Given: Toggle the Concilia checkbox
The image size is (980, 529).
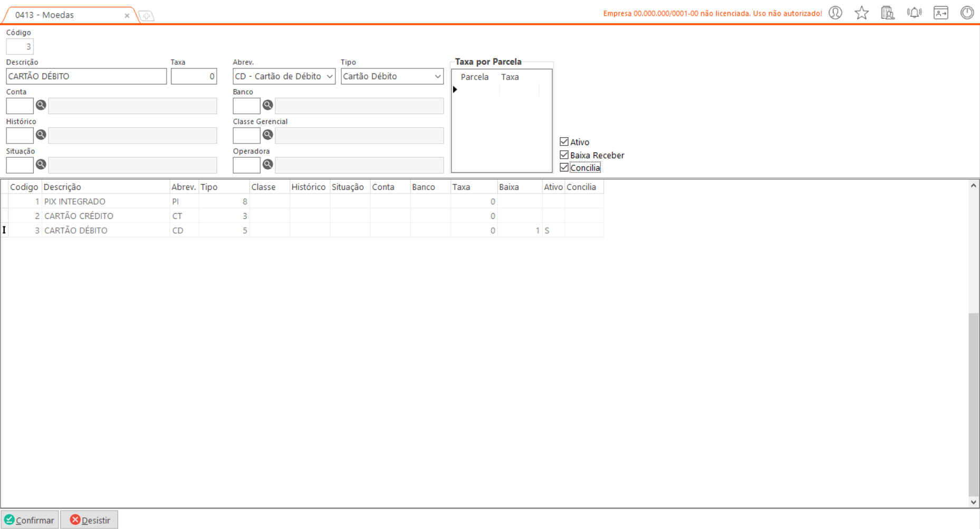Looking at the screenshot, I should click(564, 168).
